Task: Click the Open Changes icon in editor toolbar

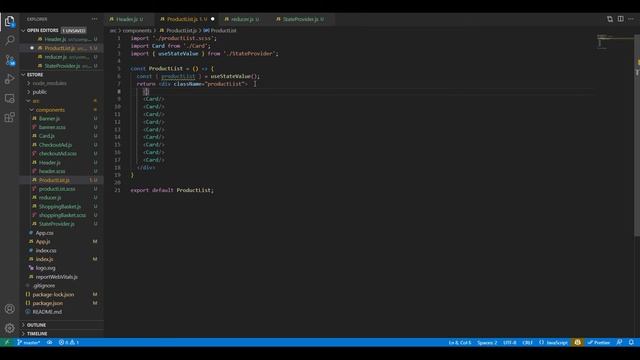Action: 610,19
